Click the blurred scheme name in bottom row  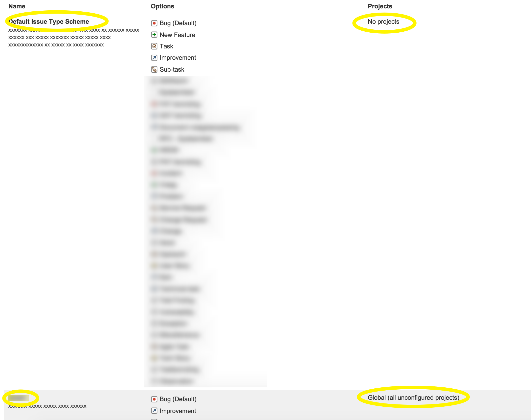click(x=18, y=398)
